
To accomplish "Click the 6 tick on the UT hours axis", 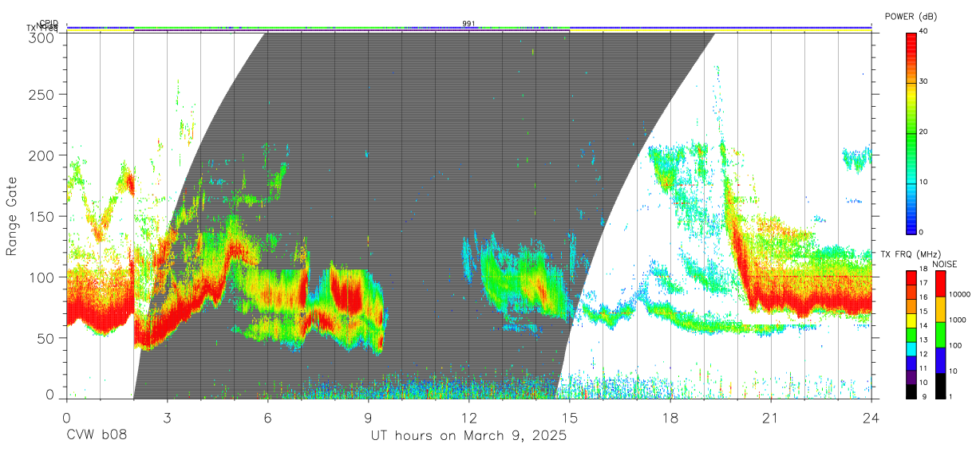I will click(267, 417).
